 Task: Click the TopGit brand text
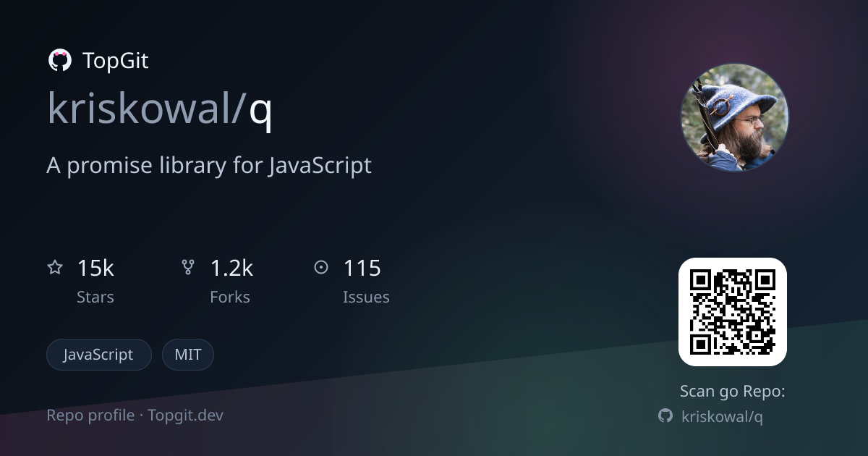pyautogui.click(x=116, y=61)
